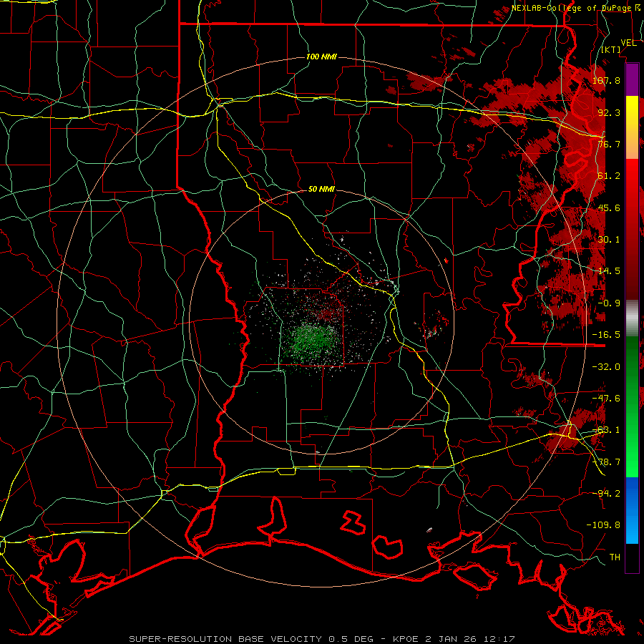644x644 pixels.
Task: Click the [KT] units label
Action: [x=611, y=49]
